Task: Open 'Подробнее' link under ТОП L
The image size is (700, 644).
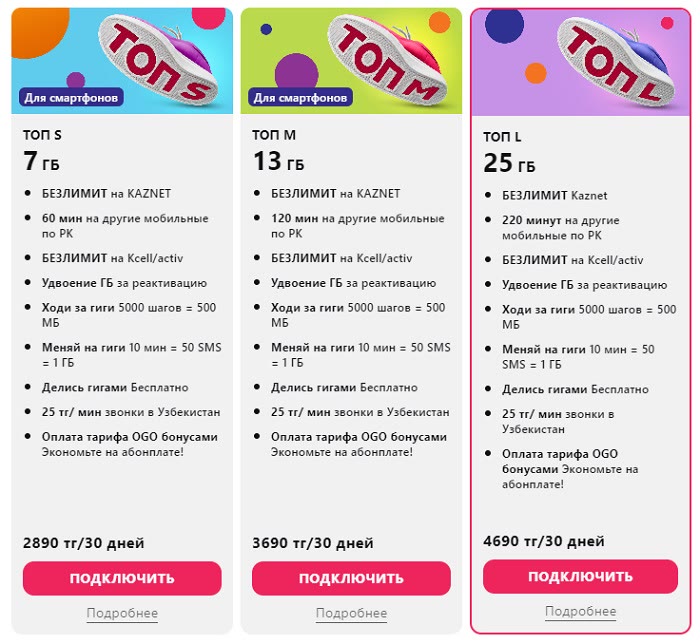Action: (580, 611)
